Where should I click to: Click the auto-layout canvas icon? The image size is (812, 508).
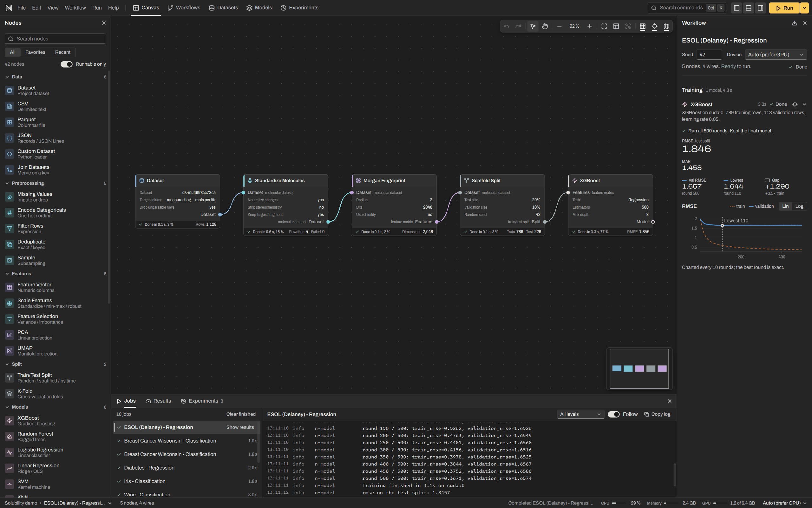point(616,26)
